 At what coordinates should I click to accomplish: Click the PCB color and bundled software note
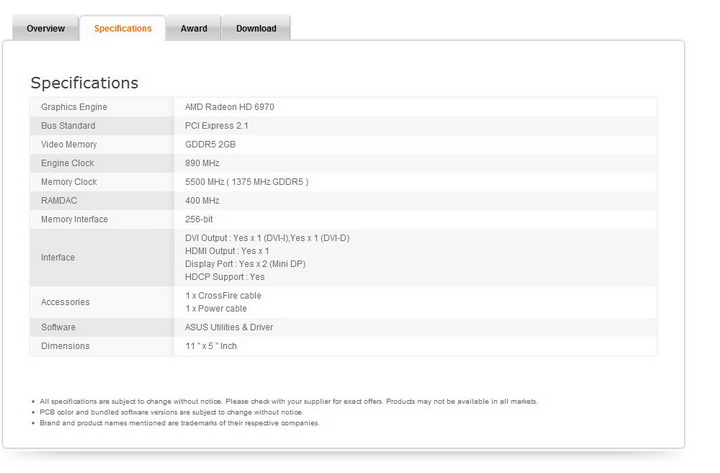(171, 412)
